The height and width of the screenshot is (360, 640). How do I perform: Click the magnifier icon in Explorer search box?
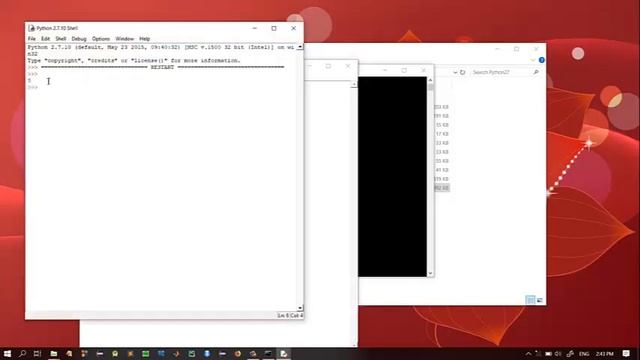[x=536, y=72]
